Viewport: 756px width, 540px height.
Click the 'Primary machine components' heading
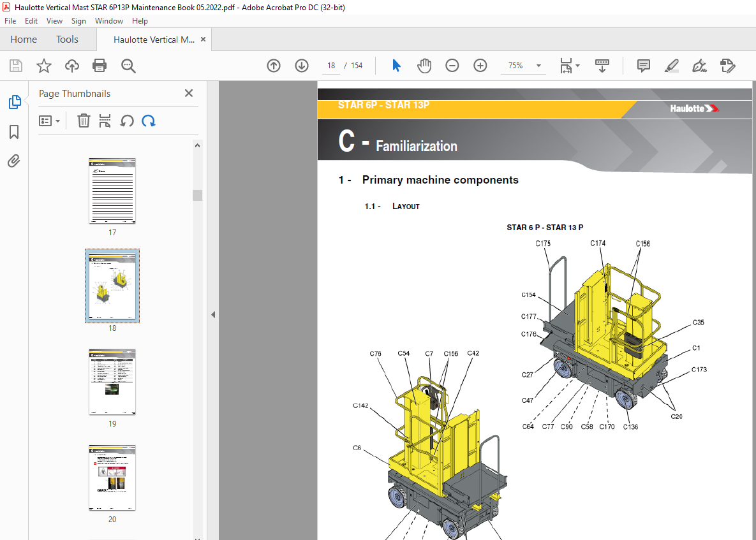(440, 180)
